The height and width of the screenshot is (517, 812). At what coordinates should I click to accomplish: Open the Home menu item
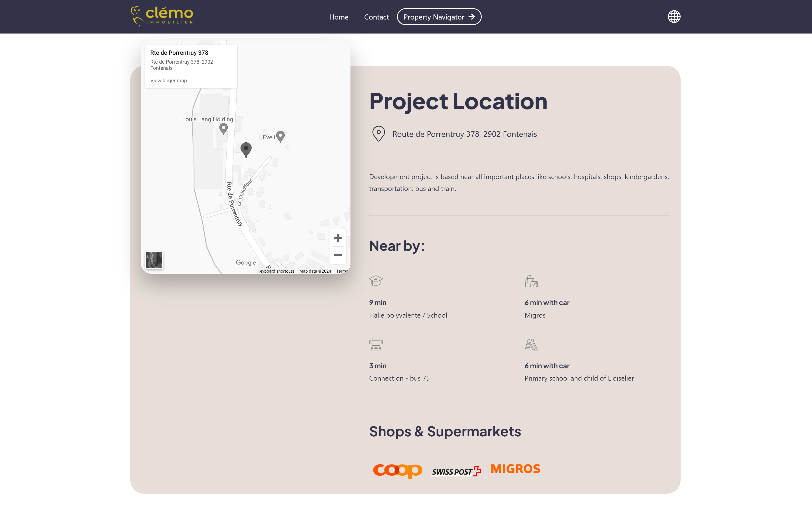(339, 17)
